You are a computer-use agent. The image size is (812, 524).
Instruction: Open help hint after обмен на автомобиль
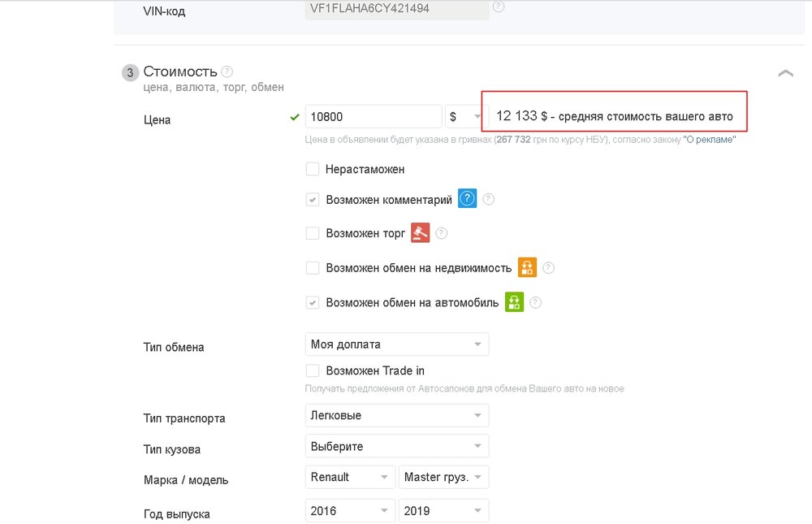535,303
